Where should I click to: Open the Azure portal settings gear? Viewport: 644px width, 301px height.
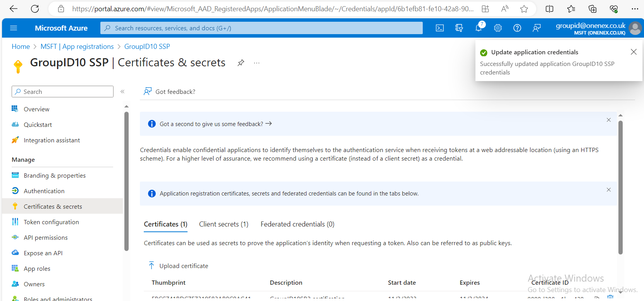(x=498, y=28)
